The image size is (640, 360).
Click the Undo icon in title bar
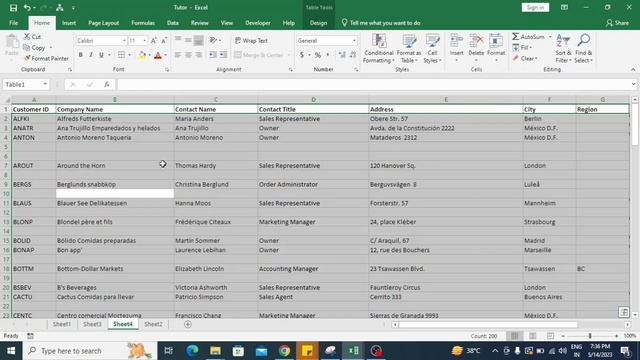tap(27, 8)
